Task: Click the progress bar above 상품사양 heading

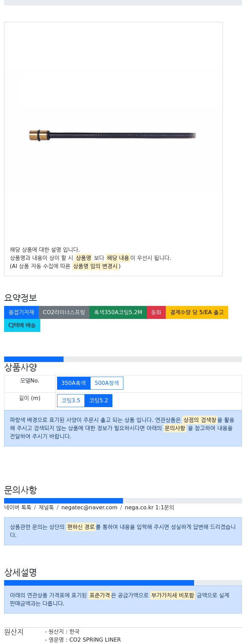Action: click(x=34, y=359)
